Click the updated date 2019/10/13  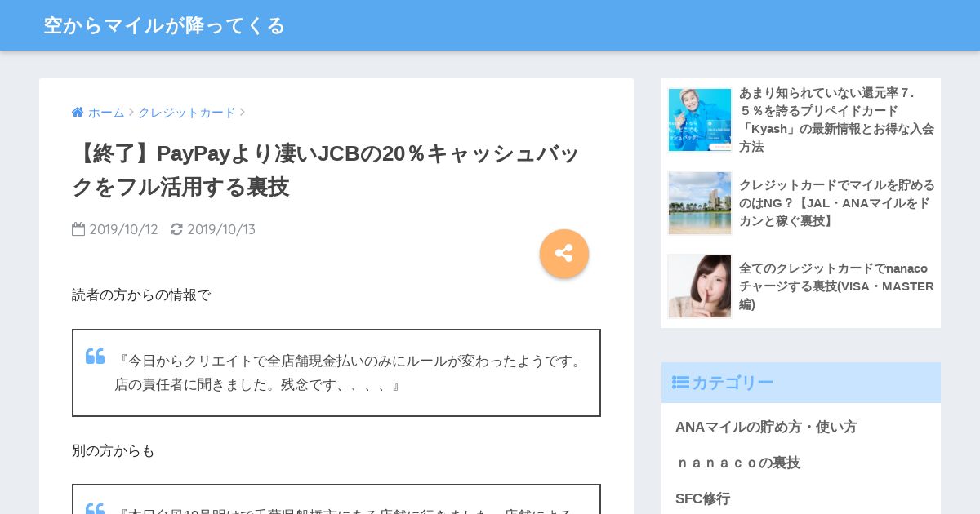click(221, 229)
